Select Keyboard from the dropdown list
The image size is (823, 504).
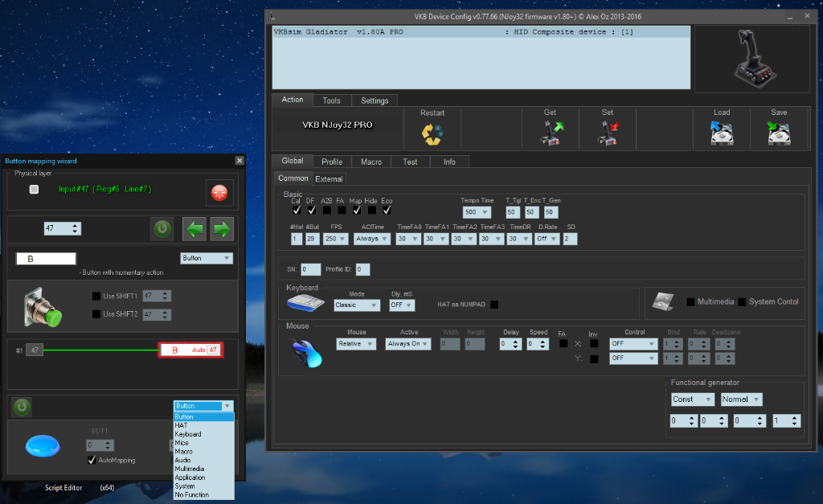tap(203, 434)
